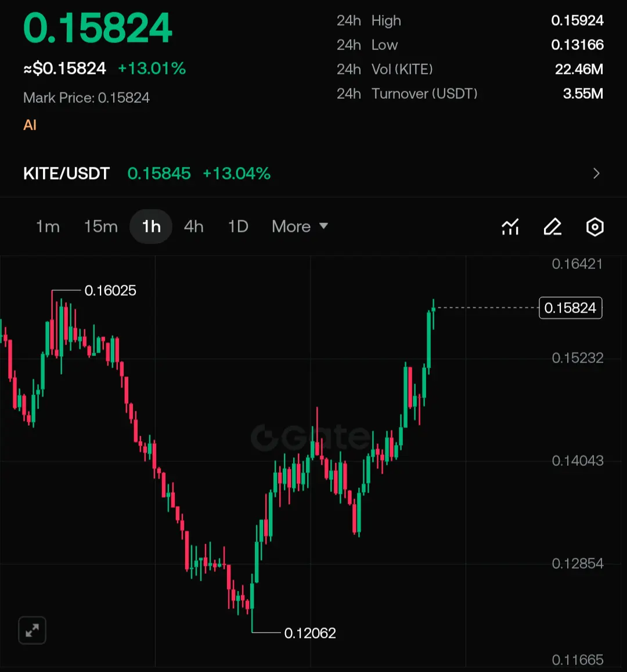
Task: Click 24h Vol value 22.46M
Action: click(579, 69)
